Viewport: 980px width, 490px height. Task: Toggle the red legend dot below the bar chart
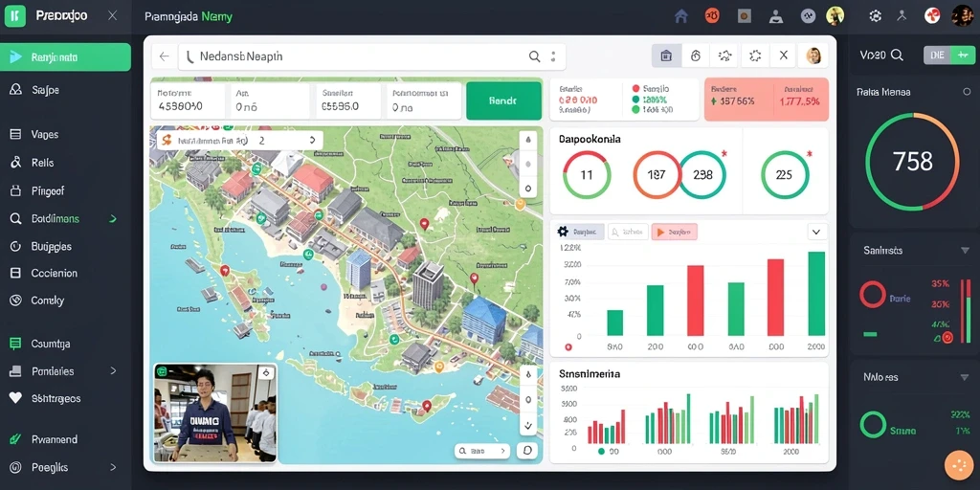click(568, 346)
